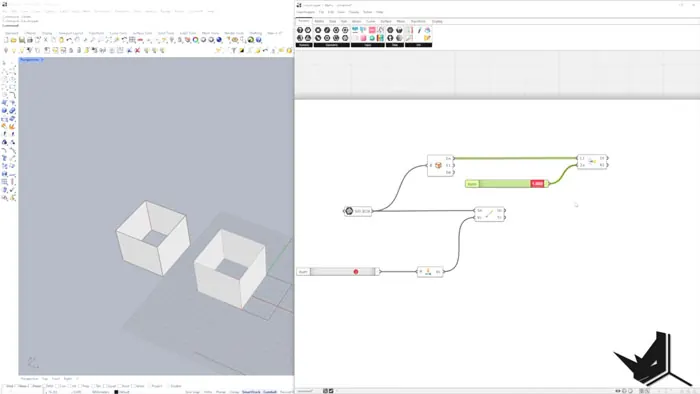Toggle Osnap in Rhino status bar
This screenshot has height=394, width=700.
pos(233,392)
